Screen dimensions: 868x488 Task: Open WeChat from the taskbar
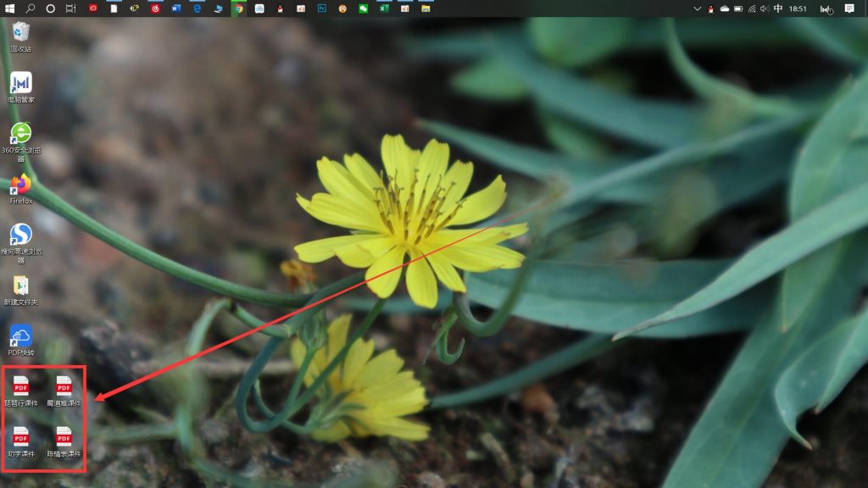[364, 8]
